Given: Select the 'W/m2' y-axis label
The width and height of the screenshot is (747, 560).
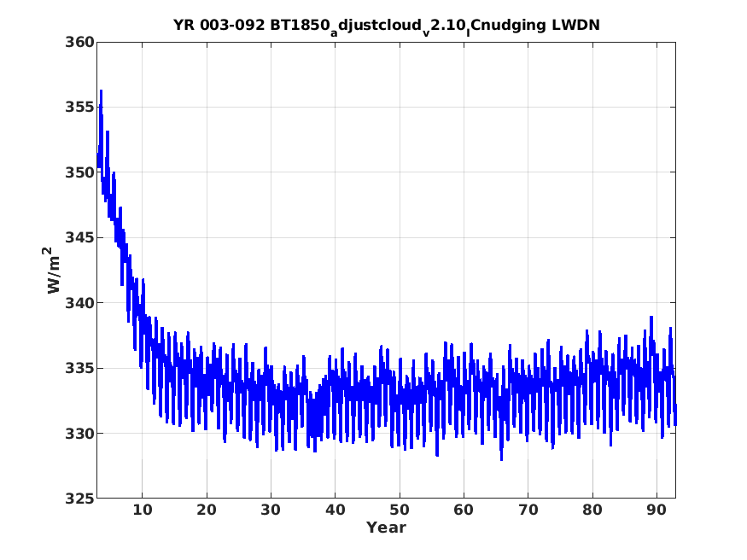Looking at the screenshot, I should coord(53,270).
